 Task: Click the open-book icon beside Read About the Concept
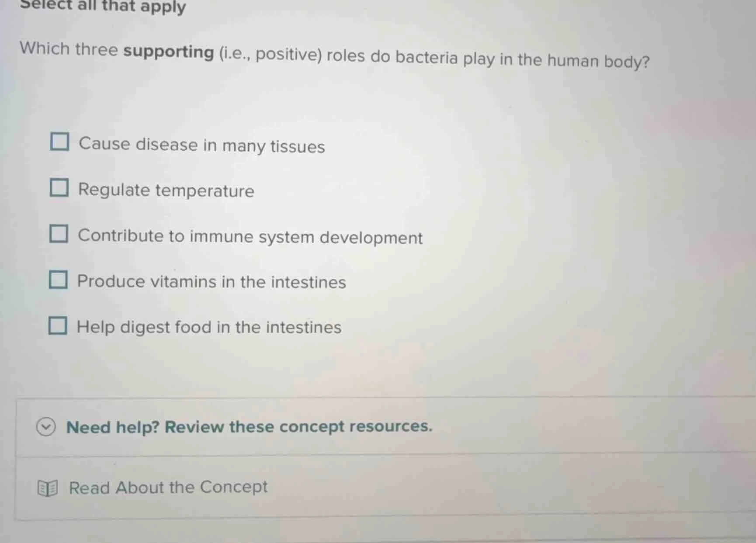pos(48,487)
